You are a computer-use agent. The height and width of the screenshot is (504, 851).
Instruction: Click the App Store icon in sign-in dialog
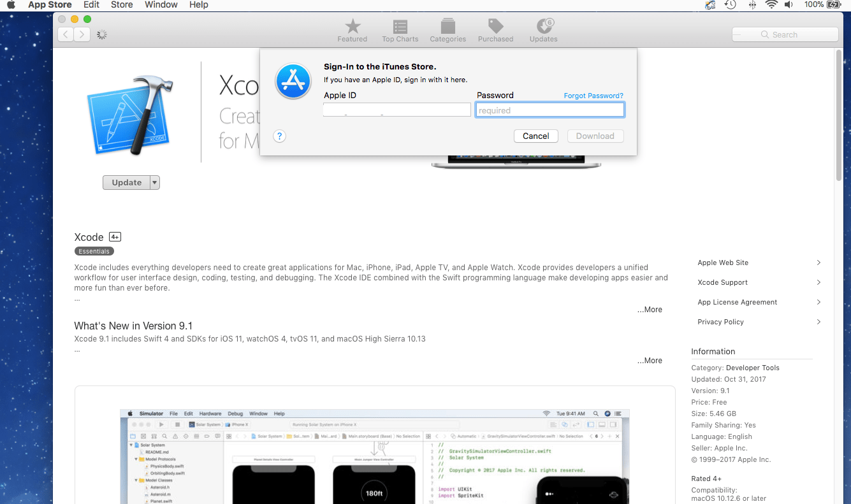[x=293, y=81]
